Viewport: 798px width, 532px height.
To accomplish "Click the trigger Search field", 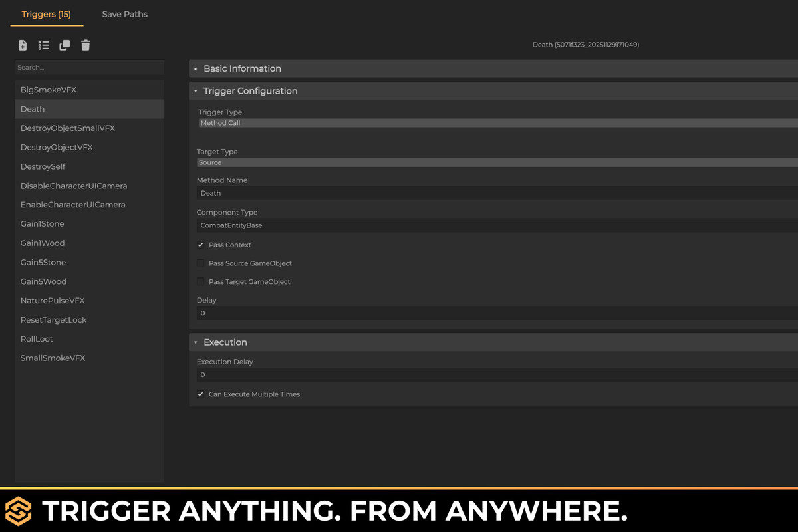I will pyautogui.click(x=89, y=68).
